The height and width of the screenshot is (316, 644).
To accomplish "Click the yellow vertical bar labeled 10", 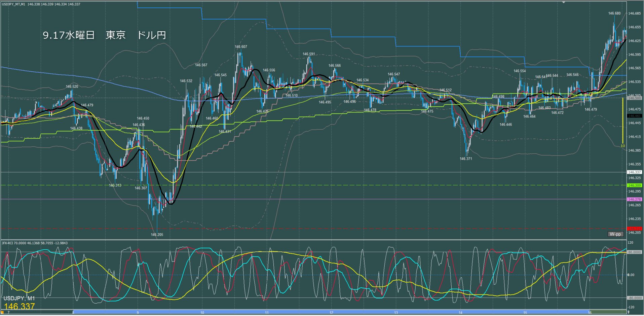I will coord(623,120).
